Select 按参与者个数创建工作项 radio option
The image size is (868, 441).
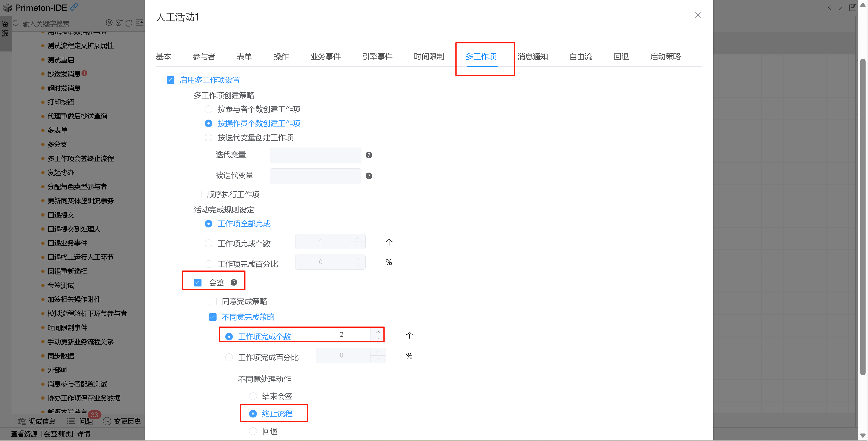coord(209,109)
